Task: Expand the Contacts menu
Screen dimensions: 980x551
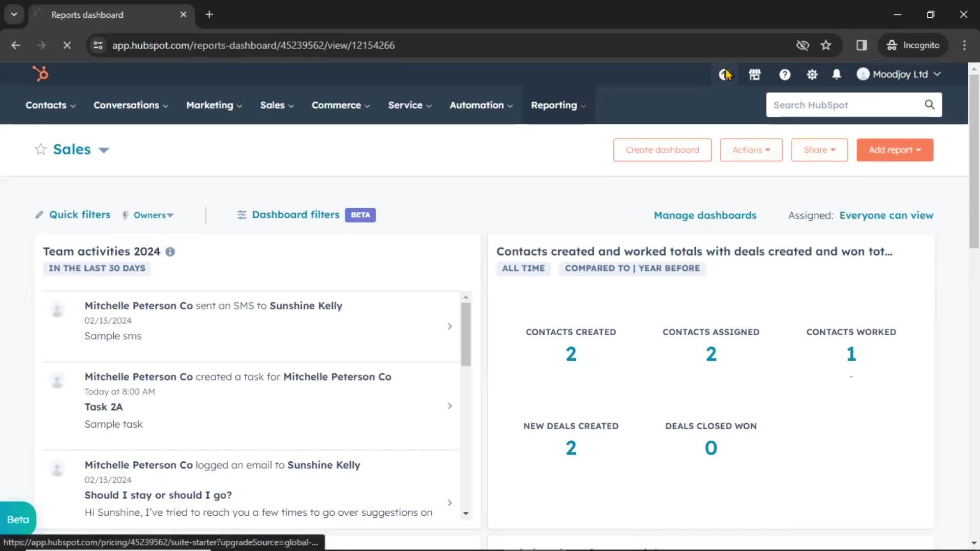Action: [51, 105]
